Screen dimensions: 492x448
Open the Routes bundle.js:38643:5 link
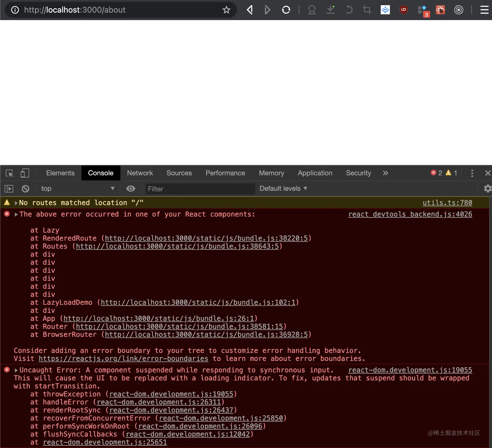177,246
